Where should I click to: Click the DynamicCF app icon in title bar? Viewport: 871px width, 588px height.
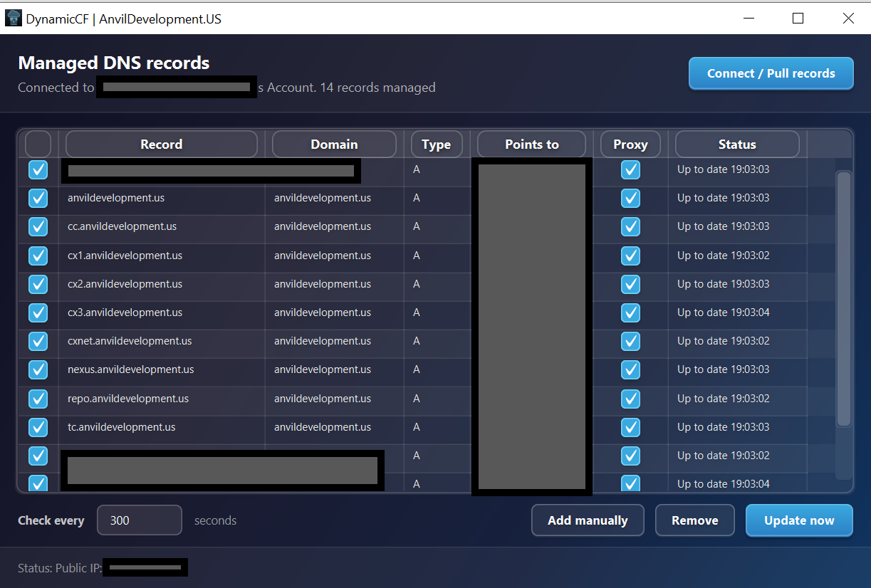tap(13, 19)
